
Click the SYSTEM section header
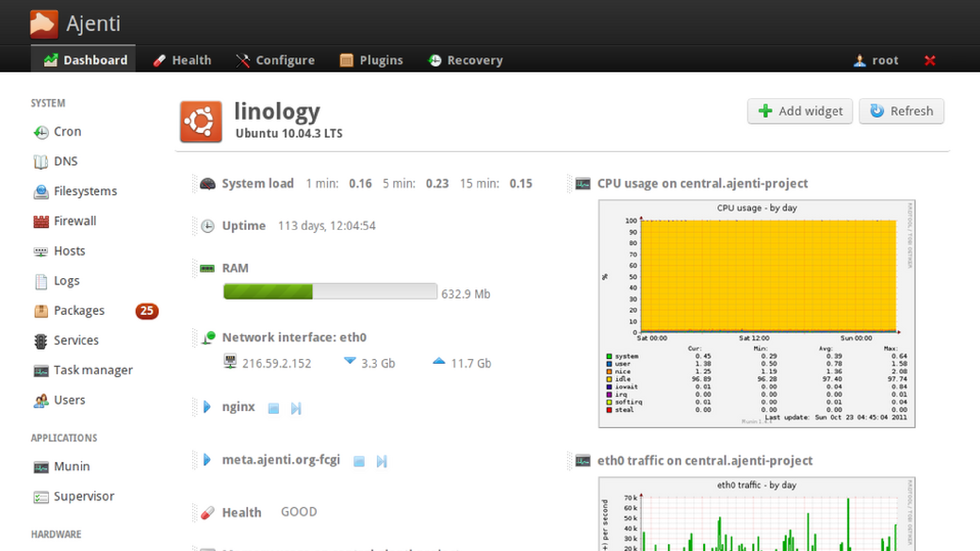(48, 103)
